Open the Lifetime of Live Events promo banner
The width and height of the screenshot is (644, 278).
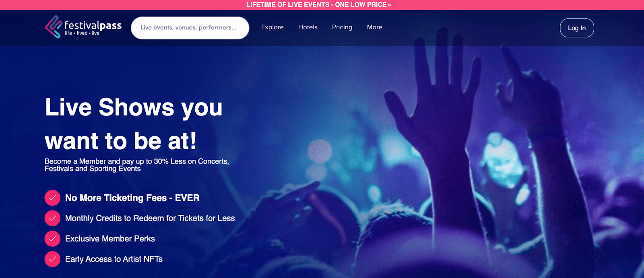319,5
